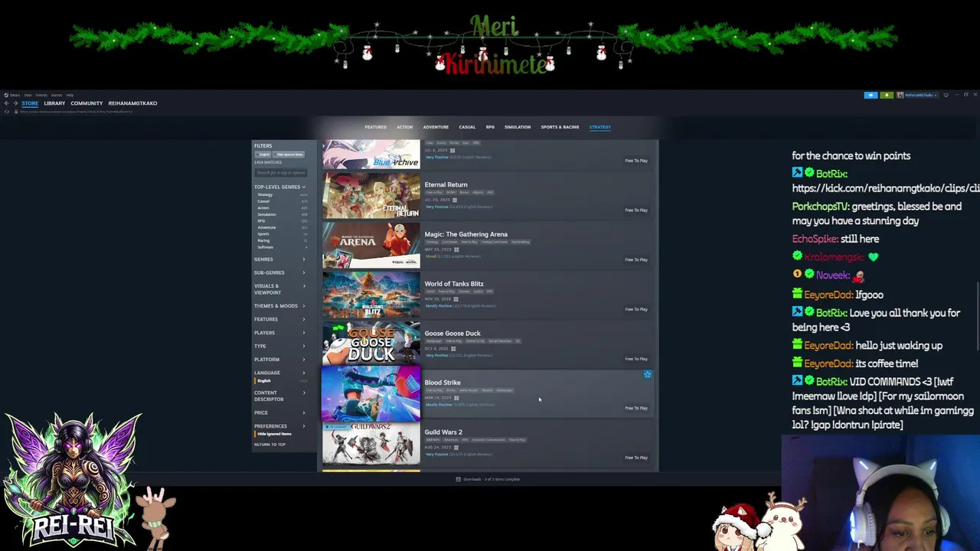Image resolution: width=980 pixels, height=551 pixels.
Task: Switch to the STORE tab
Action: [x=30, y=103]
